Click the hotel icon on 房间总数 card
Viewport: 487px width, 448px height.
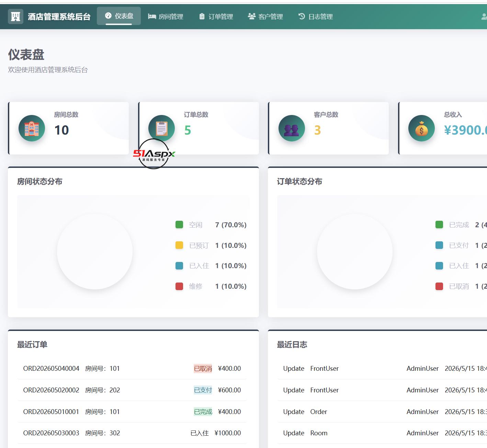[x=32, y=128]
